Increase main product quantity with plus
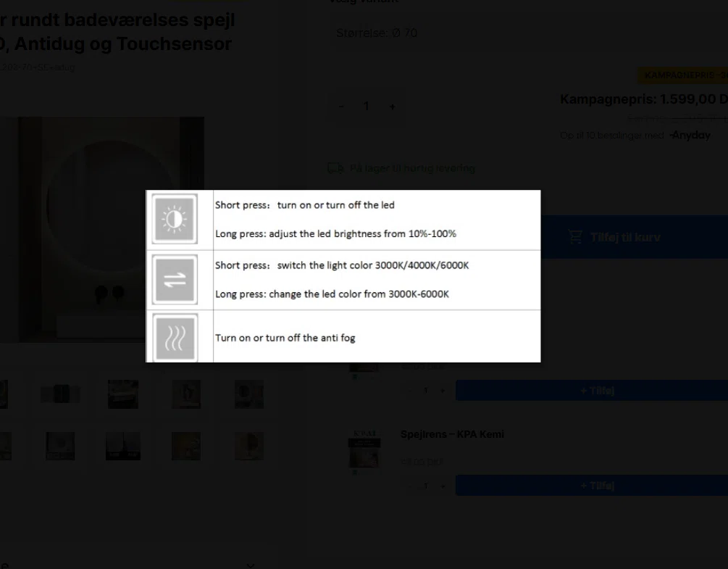728x569 pixels. pyautogui.click(x=393, y=107)
